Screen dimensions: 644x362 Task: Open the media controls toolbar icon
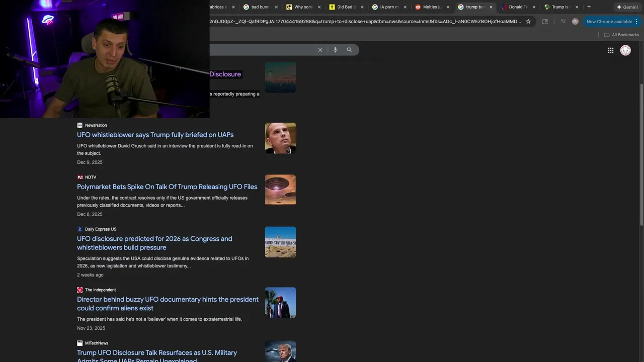pyautogui.click(x=563, y=22)
